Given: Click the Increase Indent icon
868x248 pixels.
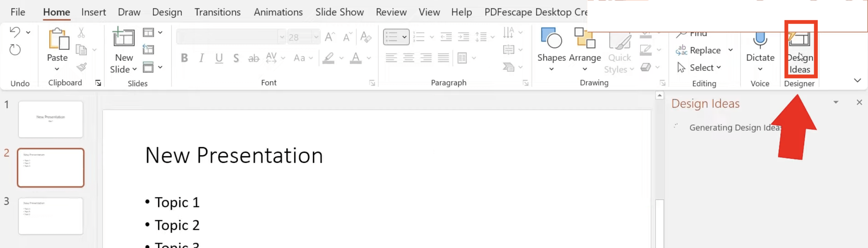Looking at the screenshot, I should (x=463, y=37).
